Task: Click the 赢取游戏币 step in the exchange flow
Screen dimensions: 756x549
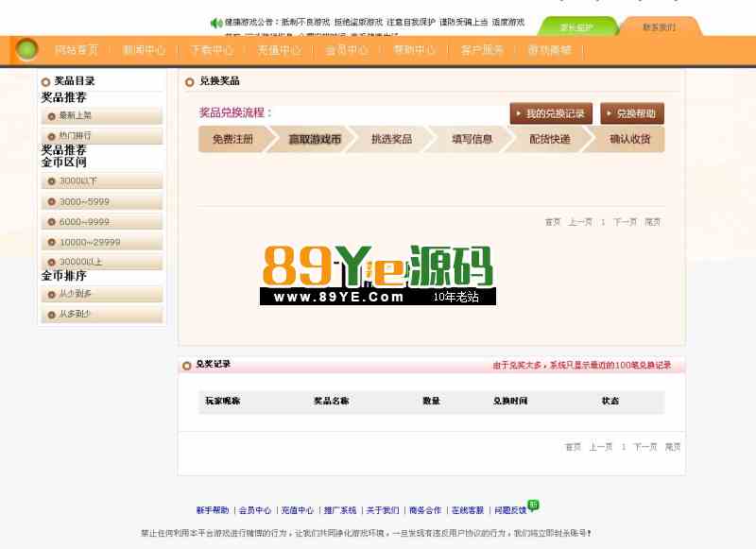Action: tap(315, 139)
